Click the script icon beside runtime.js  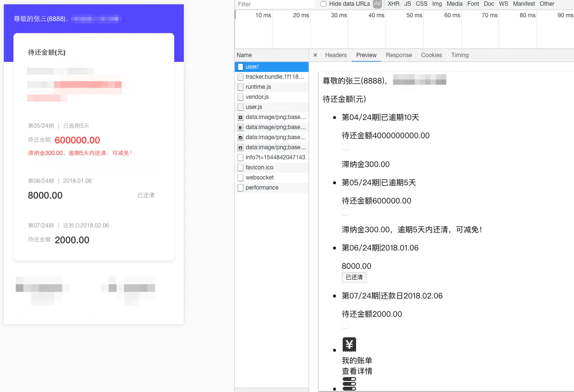(x=240, y=87)
